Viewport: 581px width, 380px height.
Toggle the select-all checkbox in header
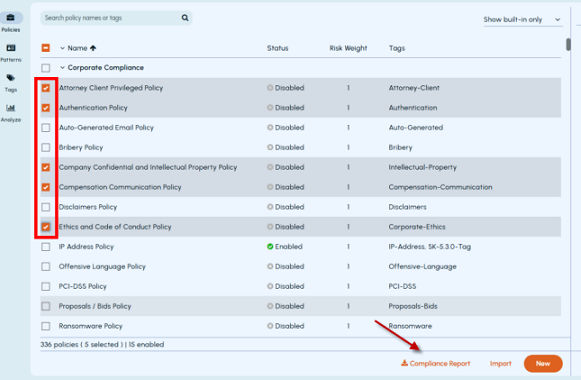point(46,48)
